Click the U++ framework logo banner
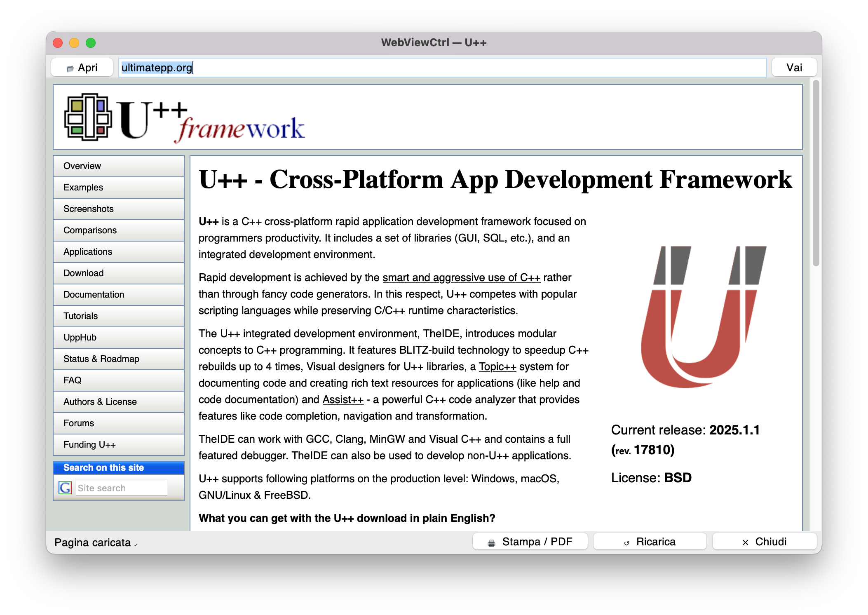This screenshot has width=868, height=615. [185, 117]
